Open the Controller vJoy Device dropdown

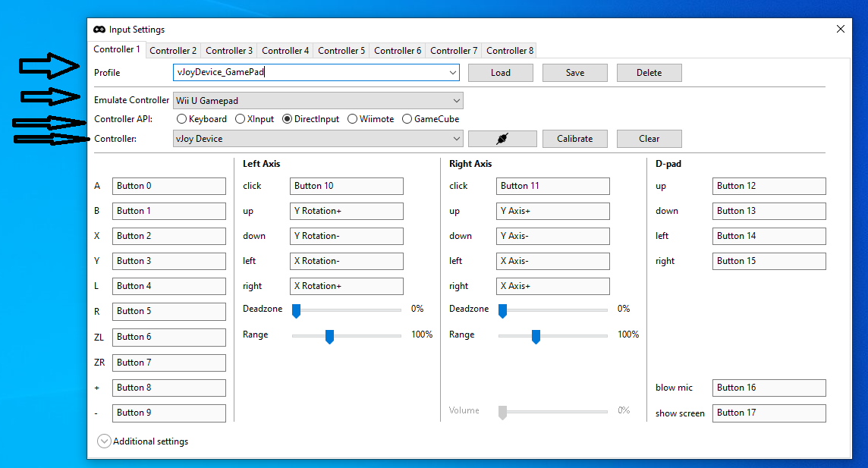[318, 139]
